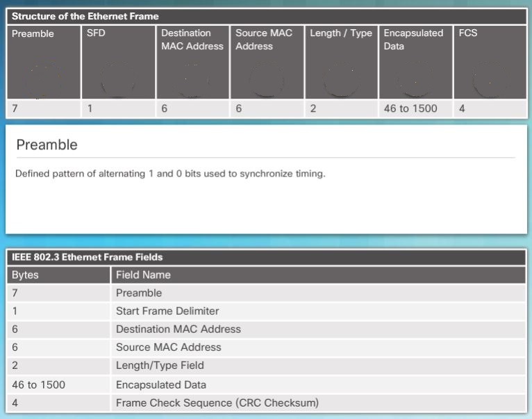Click the Preamble description sentence about synchronizing timing
This screenshot has width=532, height=419.
click(x=170, y=174)
